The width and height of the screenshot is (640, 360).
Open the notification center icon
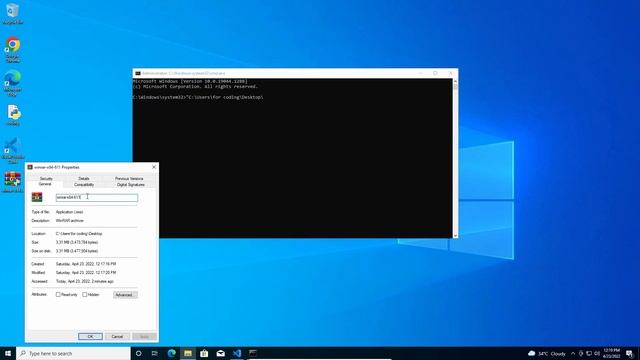(629, 353)
